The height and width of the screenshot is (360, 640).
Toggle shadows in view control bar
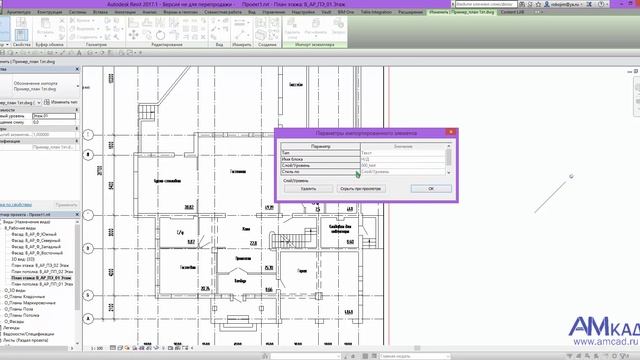coord(135,348)
